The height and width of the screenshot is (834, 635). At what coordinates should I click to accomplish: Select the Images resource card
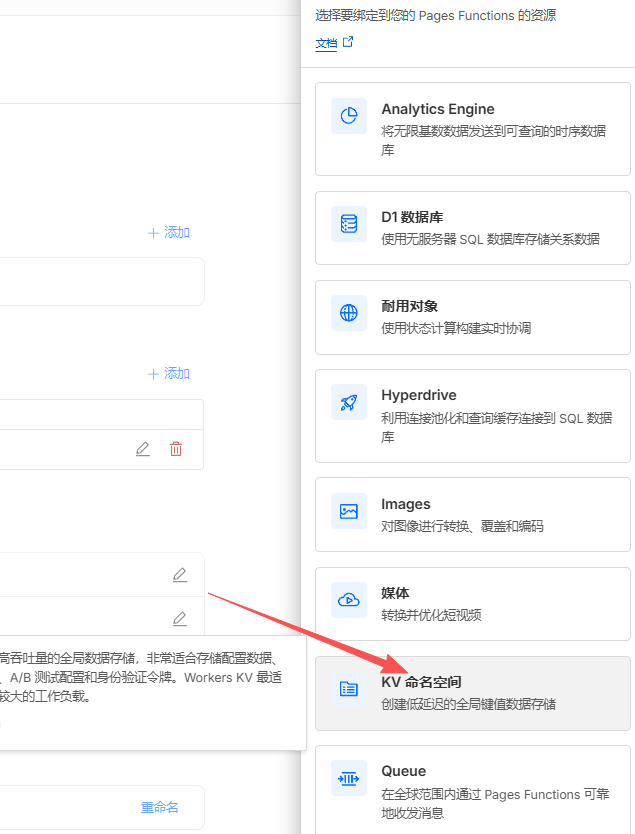473,514
